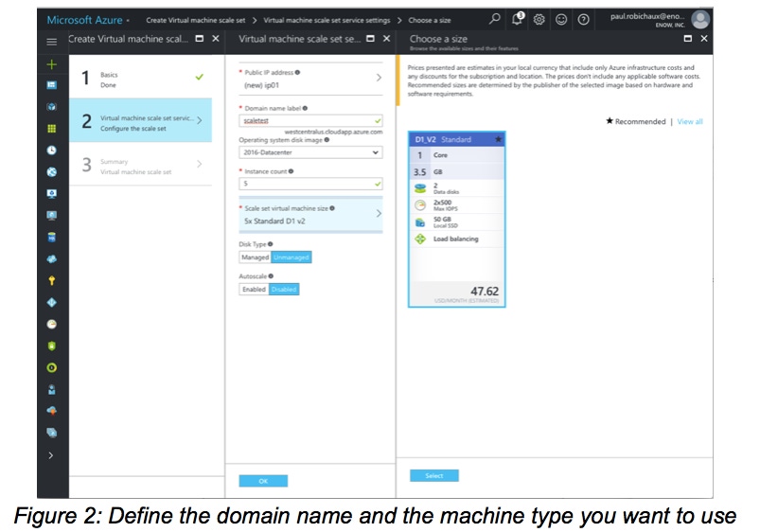Open step 3 Summary
The image size is (760, 532).
(141, 164)
